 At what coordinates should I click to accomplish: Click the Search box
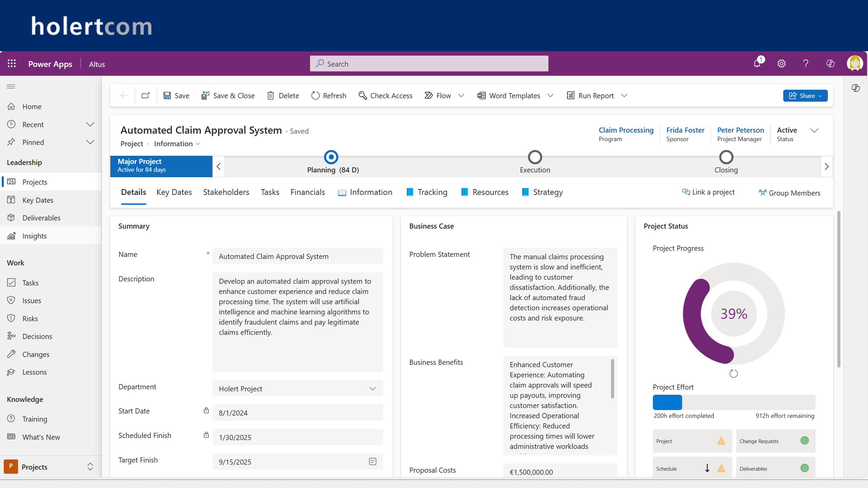[x=429, y=63]
